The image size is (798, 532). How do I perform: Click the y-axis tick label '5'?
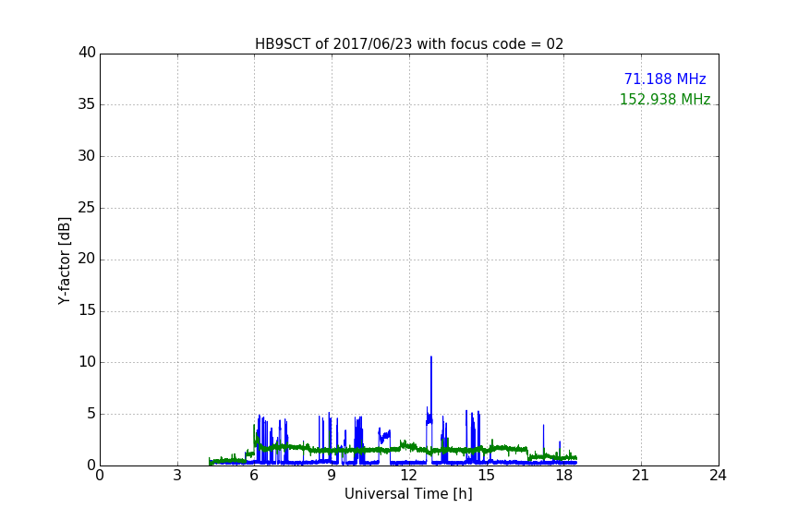coord(91,414)
